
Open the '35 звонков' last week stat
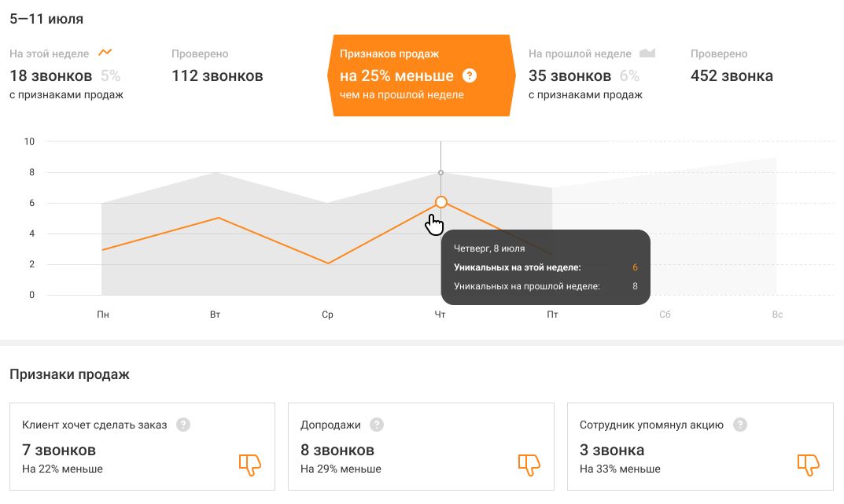570,76
